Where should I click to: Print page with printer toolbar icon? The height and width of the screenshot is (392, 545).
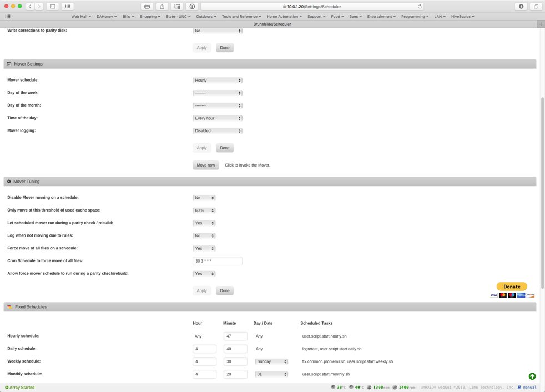click(148, 6)
